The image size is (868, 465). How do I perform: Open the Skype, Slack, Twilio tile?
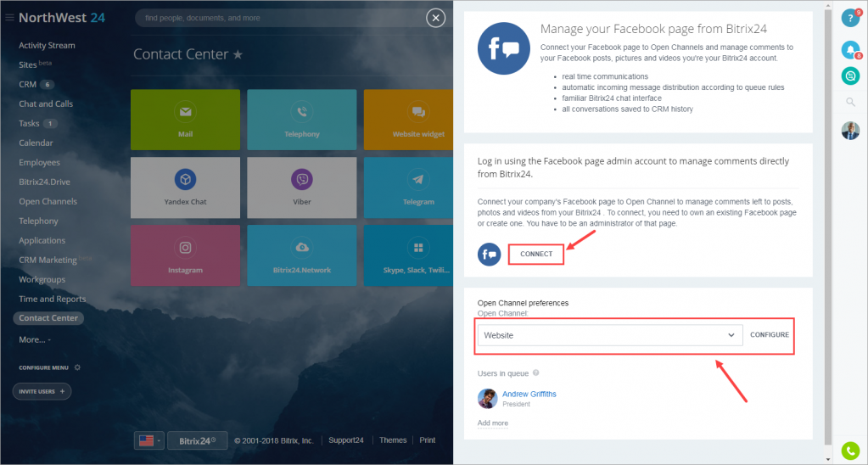pos(408,255)
